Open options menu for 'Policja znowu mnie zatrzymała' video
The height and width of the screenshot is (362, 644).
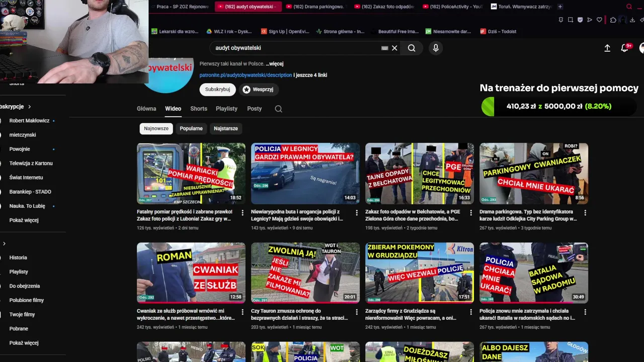click(x=585, y=312)
